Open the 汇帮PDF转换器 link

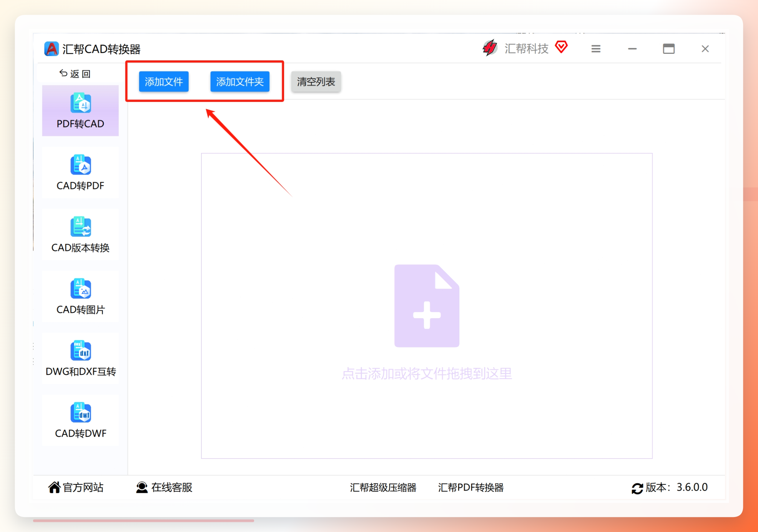pos(471,487)
